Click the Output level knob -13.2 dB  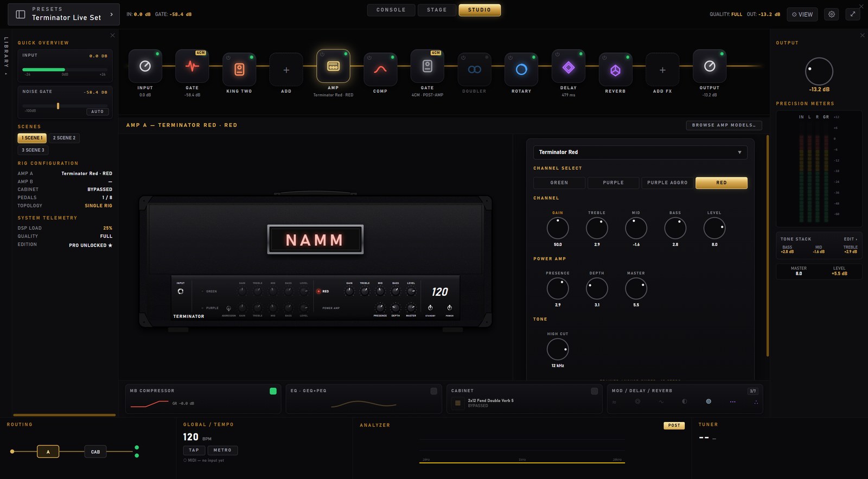(819, 72)
